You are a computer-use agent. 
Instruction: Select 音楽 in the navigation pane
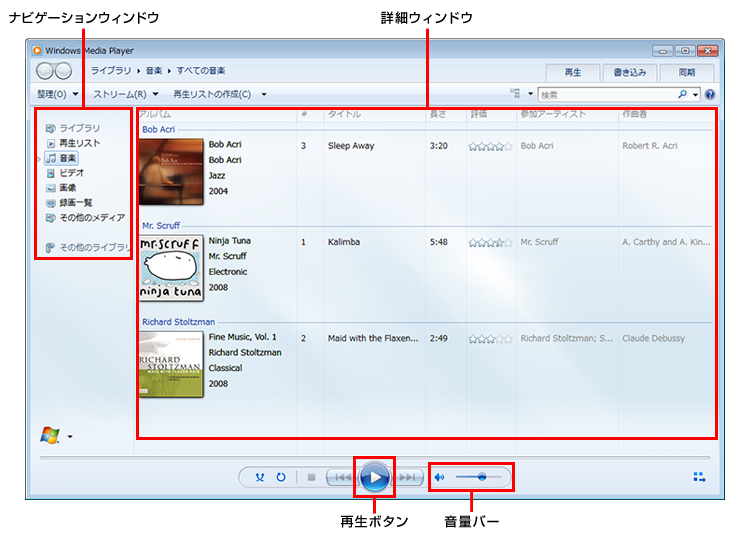pos(61,158)
